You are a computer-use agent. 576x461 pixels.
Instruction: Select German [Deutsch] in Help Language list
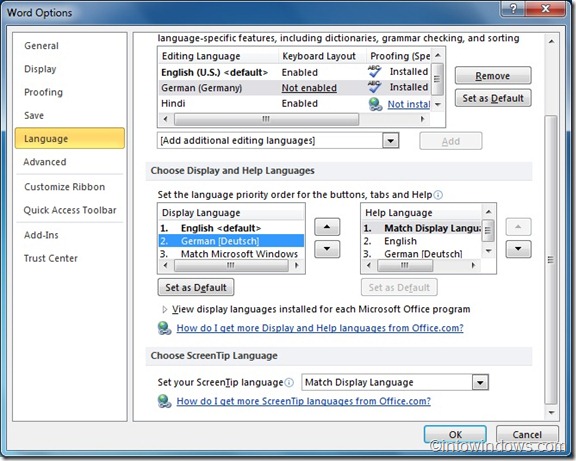point(422,254)
